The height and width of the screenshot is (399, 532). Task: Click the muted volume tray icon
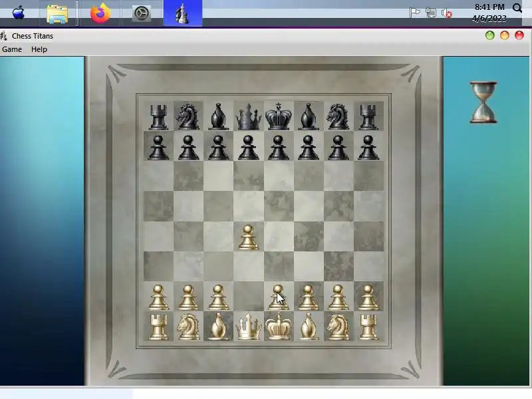[446, 13]
